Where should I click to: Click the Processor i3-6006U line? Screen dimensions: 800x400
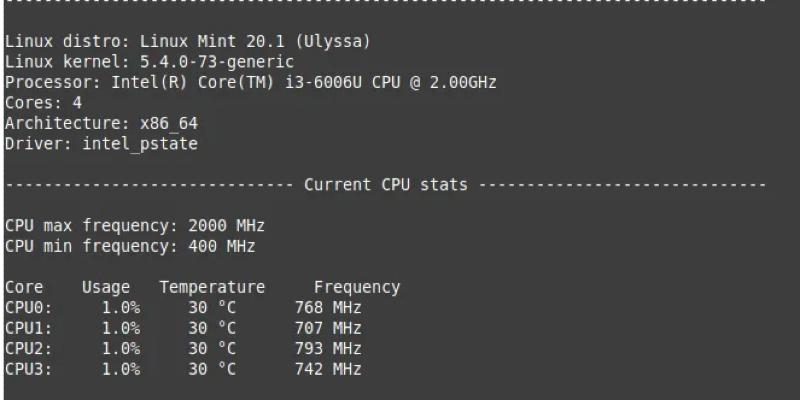pos(250,82)
